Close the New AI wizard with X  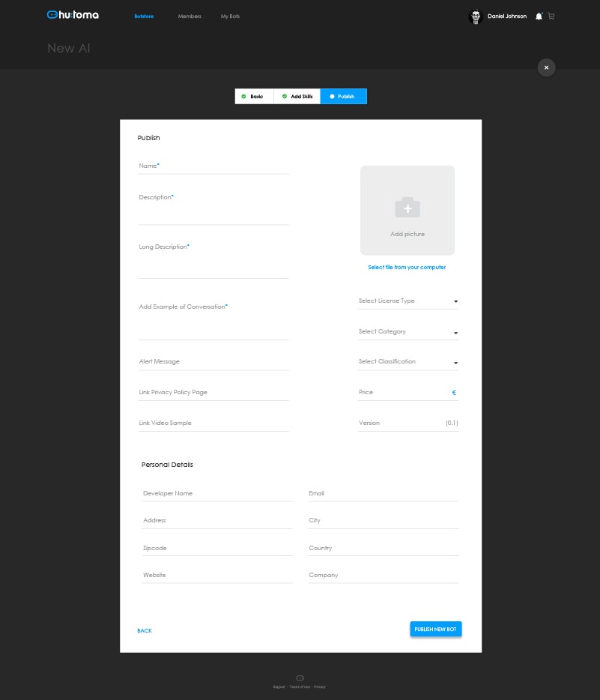(546, 67)
